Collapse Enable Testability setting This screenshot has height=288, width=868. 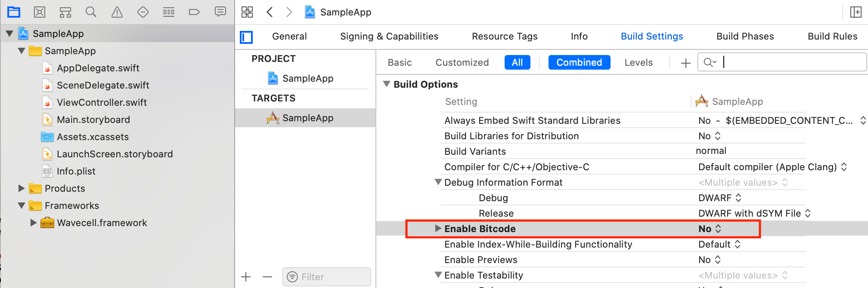(438, 275)
